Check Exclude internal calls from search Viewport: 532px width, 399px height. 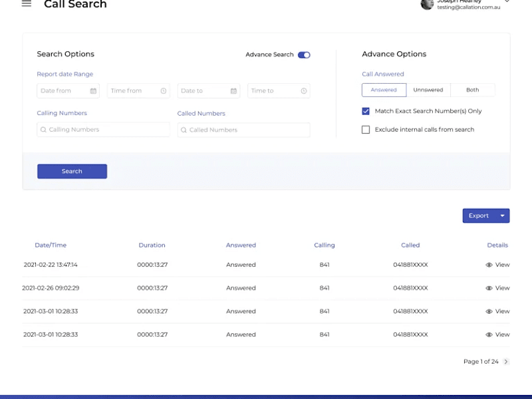(366, 130)
